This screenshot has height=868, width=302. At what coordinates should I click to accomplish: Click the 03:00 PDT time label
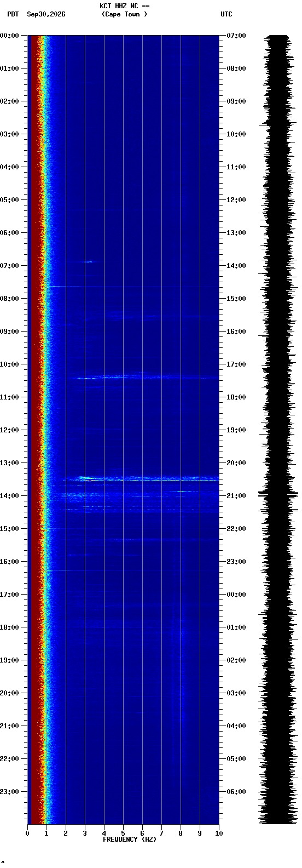pyautogui.click(x=9, y=134)
